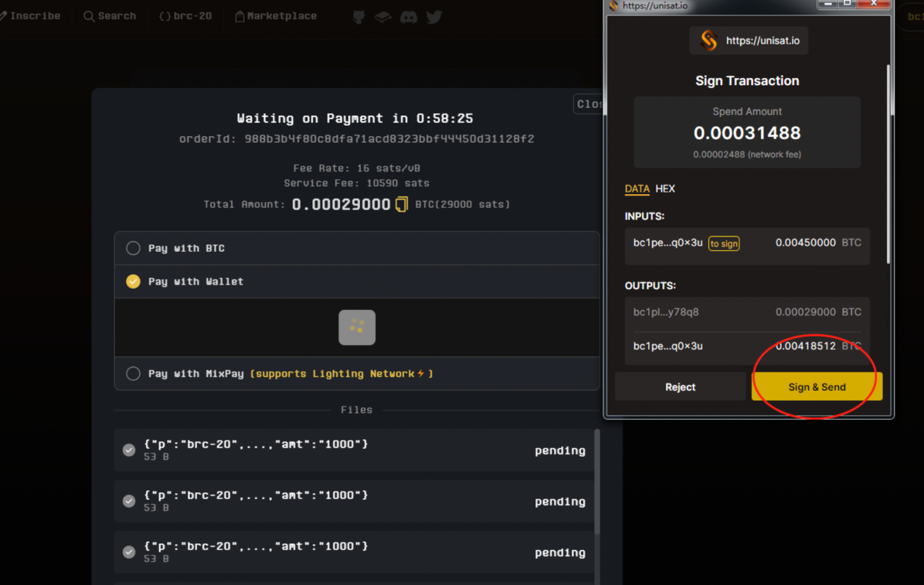Click the pending status of the second file
The height and width of the screenshot is (585, 924).
(560, 502)
